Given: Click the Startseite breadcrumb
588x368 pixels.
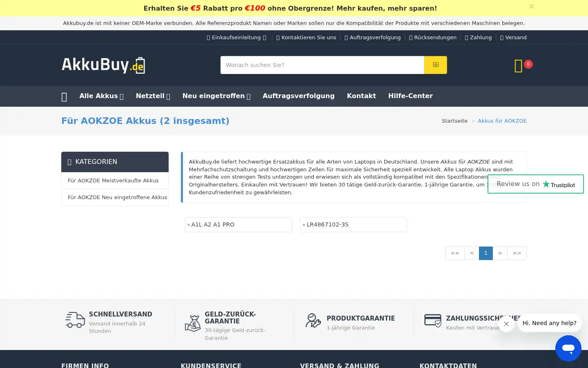Looking at the screenshot, I should [x=454, y=121].
